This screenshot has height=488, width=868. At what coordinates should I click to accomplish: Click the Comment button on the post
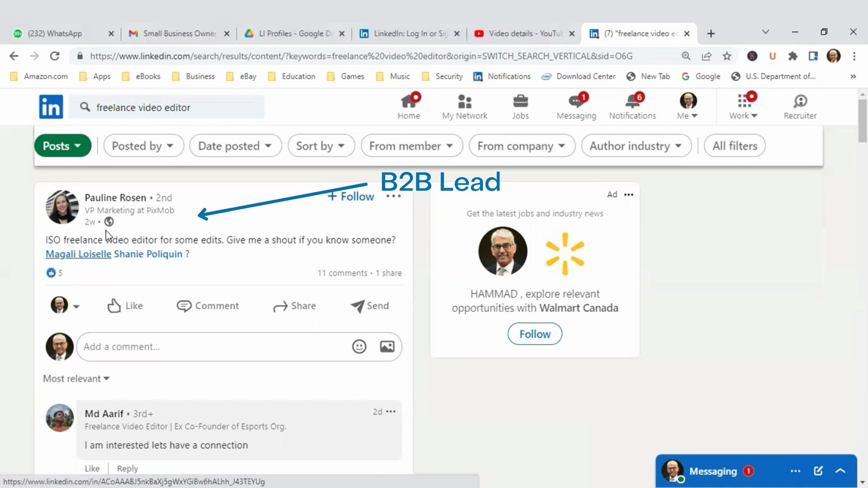click(x=208, y=306)
